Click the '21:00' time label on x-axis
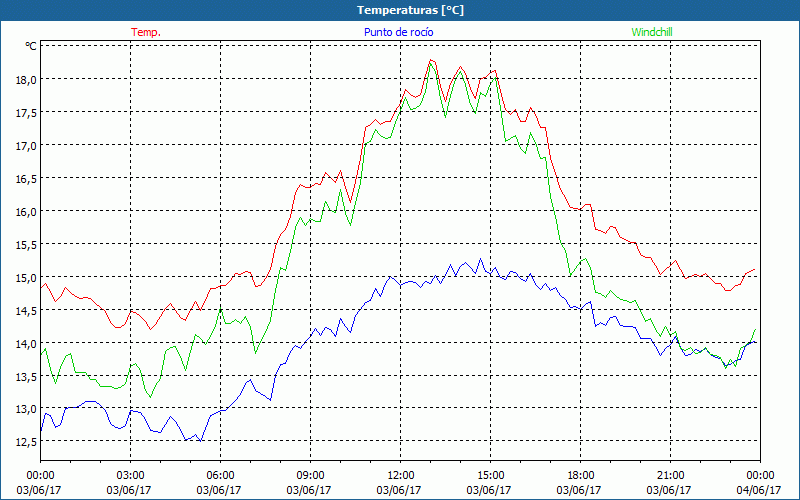Screen dimensions: 800x500 click(x=670, y=475)
